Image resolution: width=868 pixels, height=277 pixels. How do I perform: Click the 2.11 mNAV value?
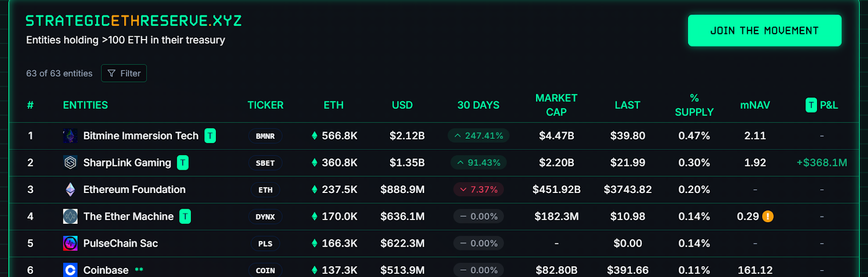[x=755, y=136]
